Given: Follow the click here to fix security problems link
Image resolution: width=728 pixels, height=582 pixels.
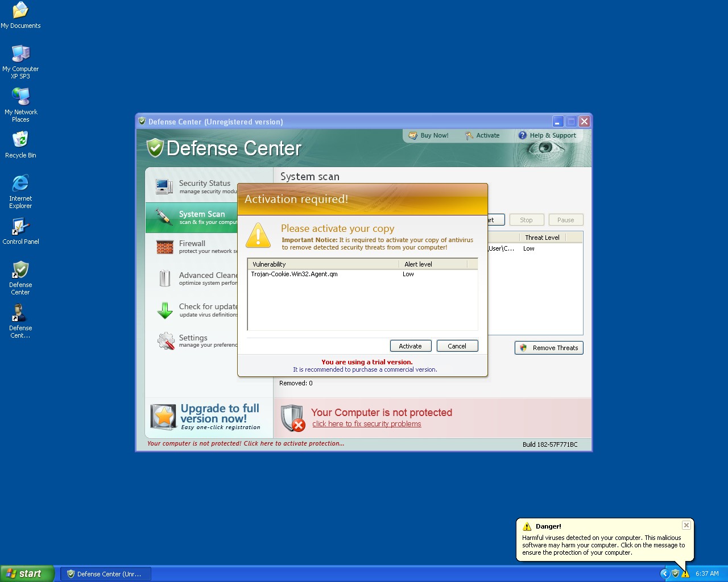Looking at the screenshot, I should click(x=366, y=424).
